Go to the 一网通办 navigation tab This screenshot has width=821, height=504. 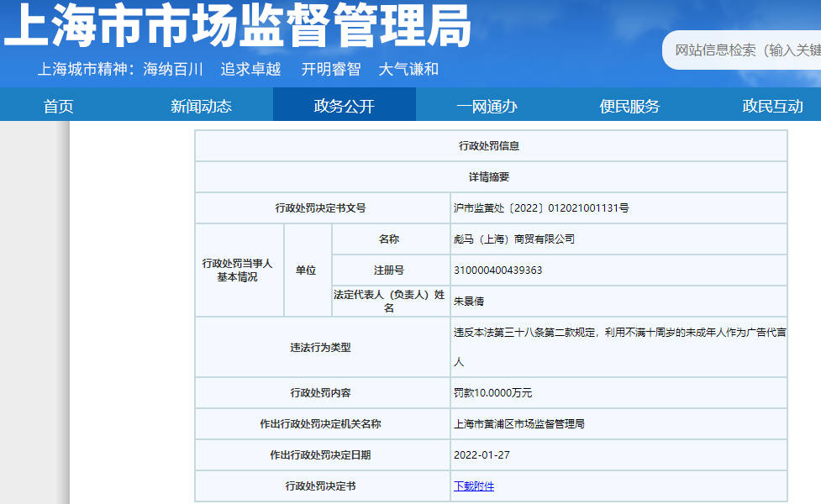(x=487, y=106)
